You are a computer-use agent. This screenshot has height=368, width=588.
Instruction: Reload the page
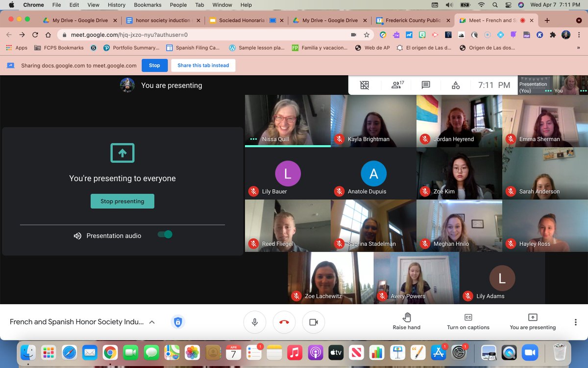35,35
